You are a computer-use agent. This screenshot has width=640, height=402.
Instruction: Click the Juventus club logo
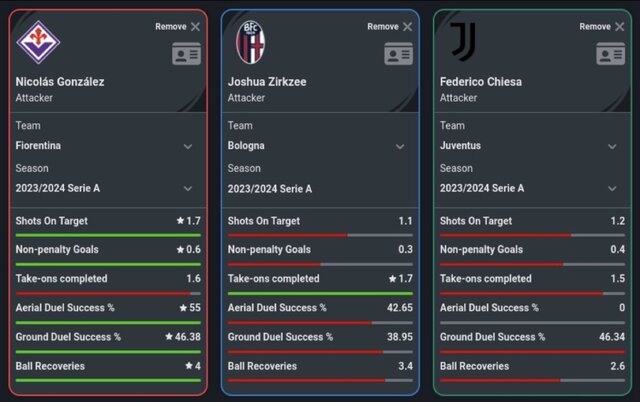[463, 42]
